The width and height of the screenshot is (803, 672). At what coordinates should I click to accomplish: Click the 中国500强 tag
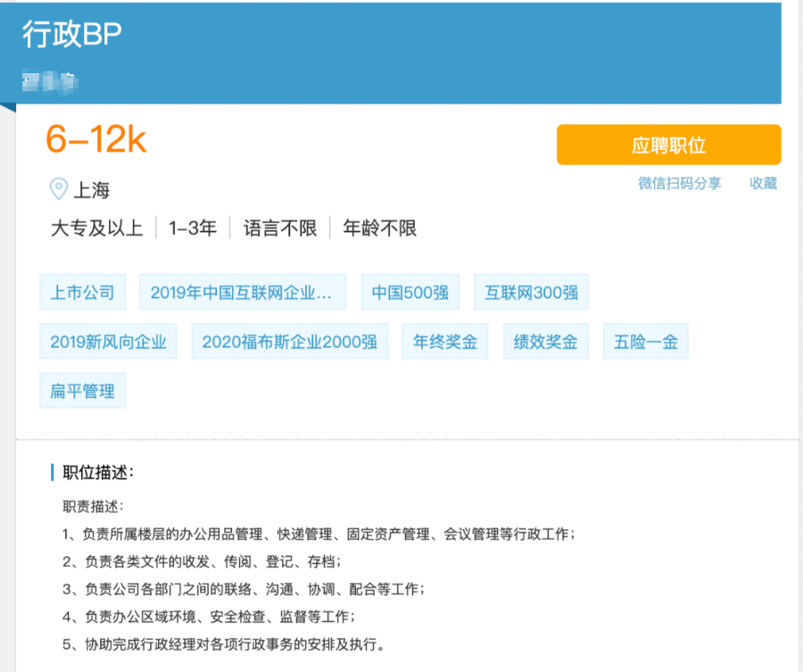click(x=410, y=292)
